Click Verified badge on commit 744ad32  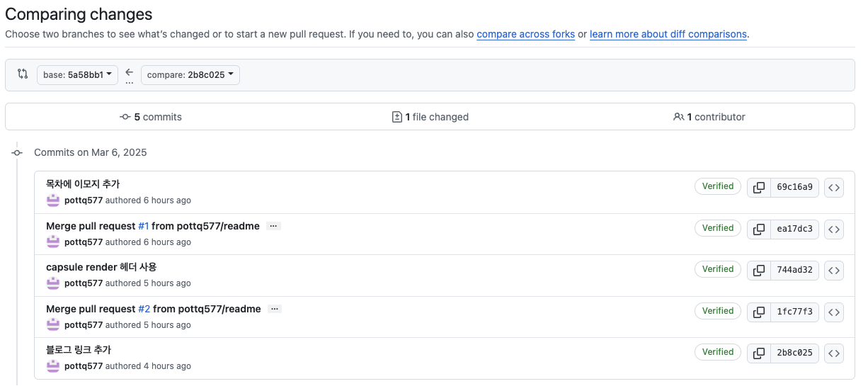717,269
